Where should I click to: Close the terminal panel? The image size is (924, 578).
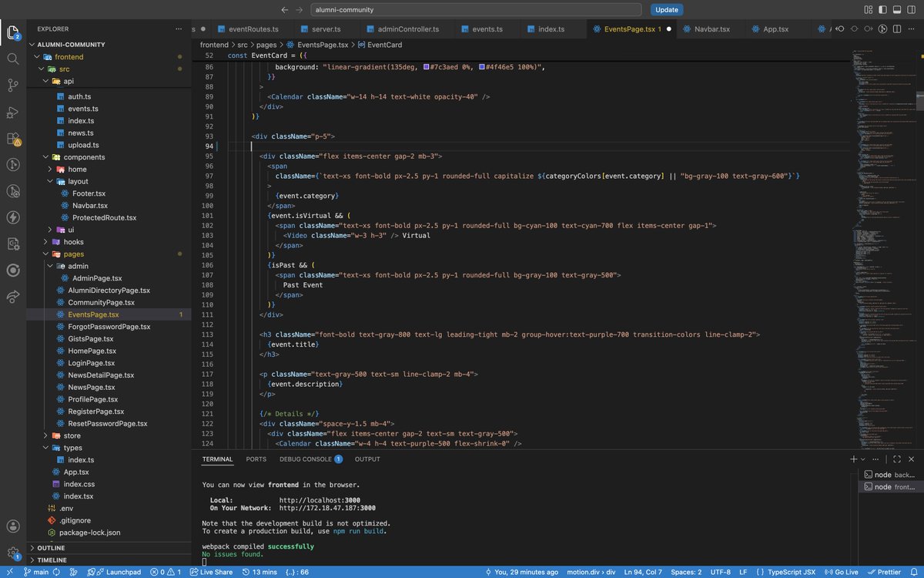(912, 459)
